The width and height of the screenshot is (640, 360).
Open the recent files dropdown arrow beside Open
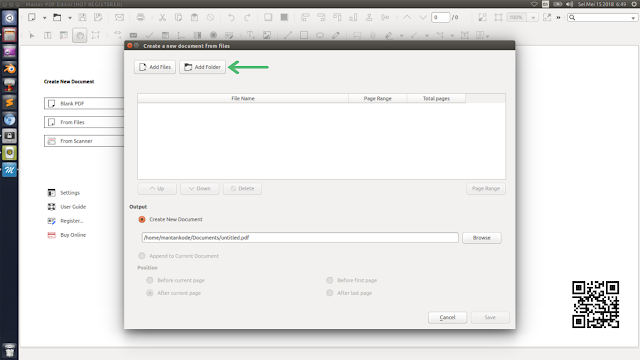pos(70,18)
